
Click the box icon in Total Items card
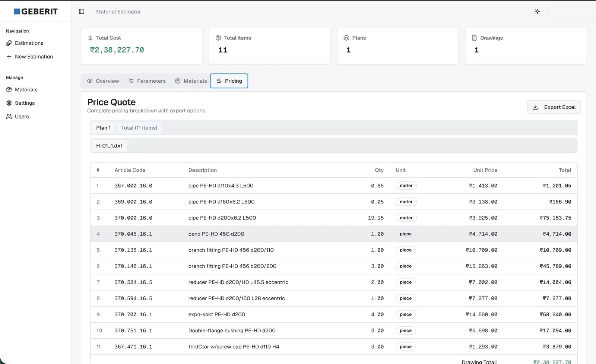point(218,38)
